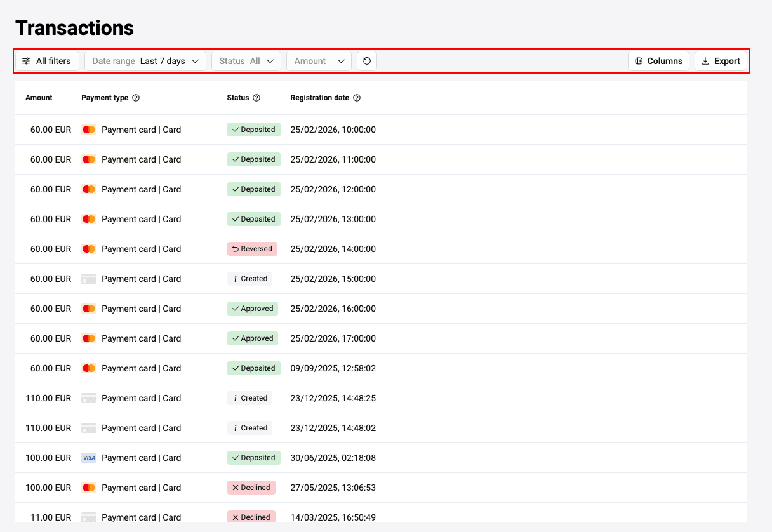Click the Declined badge on 27/05/2025 row
The height and width of the screenshot is (532, 772).
pos(251,488)
